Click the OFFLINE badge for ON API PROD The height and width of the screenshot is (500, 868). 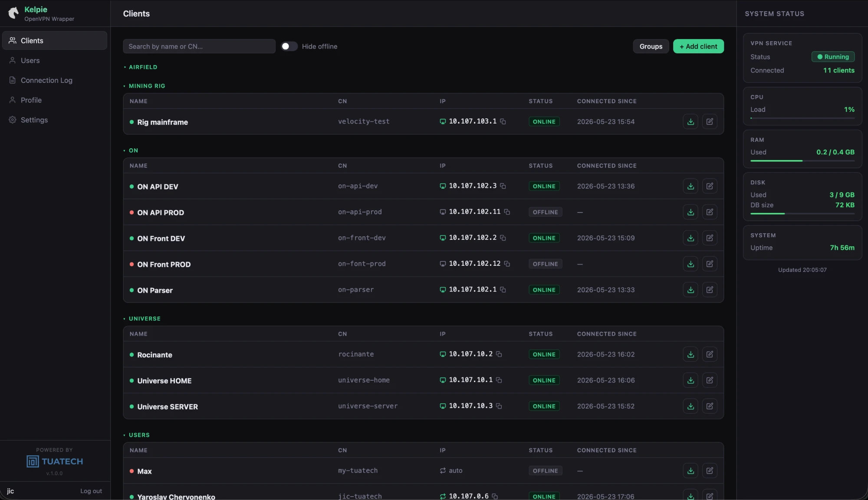coord(546,212)
